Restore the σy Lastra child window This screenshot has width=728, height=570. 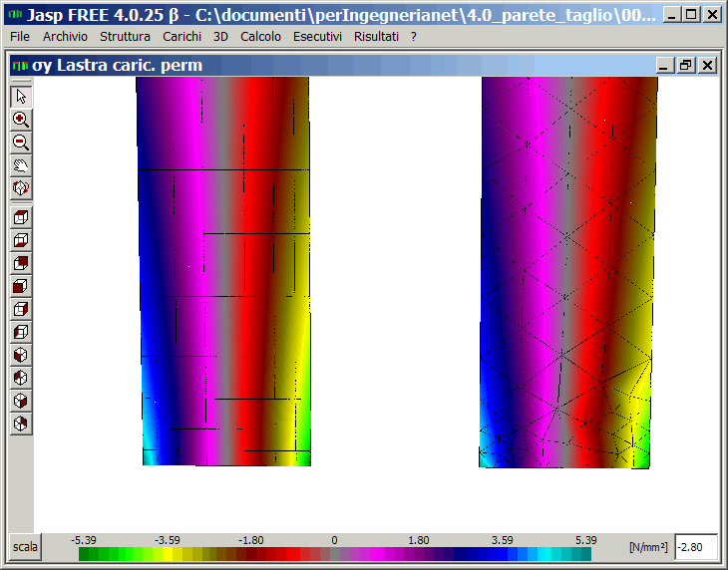(686, 66)
